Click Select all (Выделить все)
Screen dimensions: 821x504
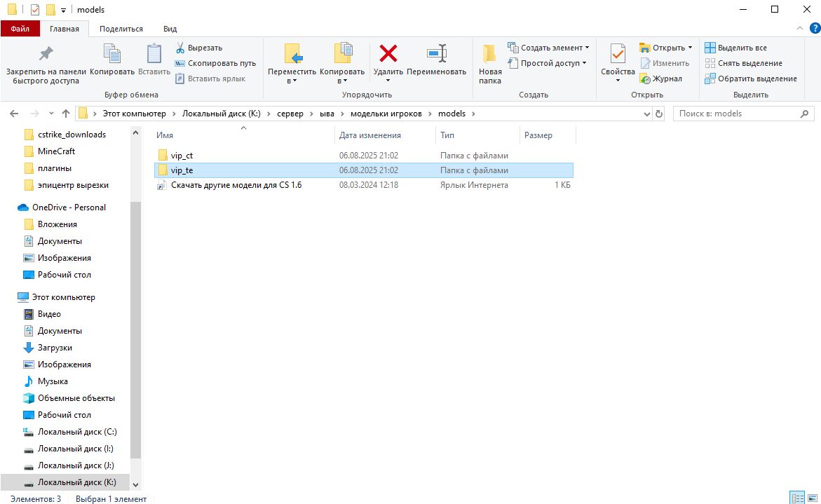(x=735, y=48)
